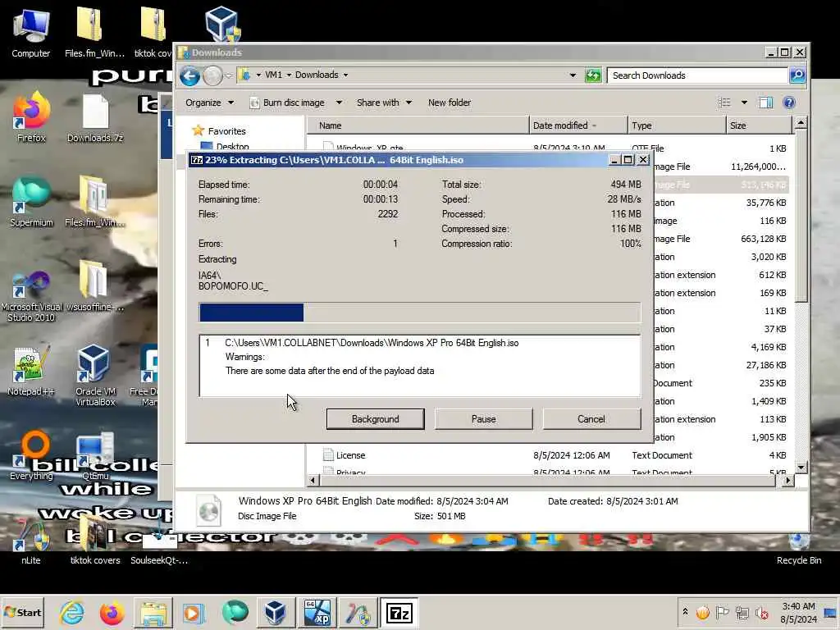Screen dimensions: 840x630
Task: Show hidden tray icons arrow
Action: [x=685, y=611]
